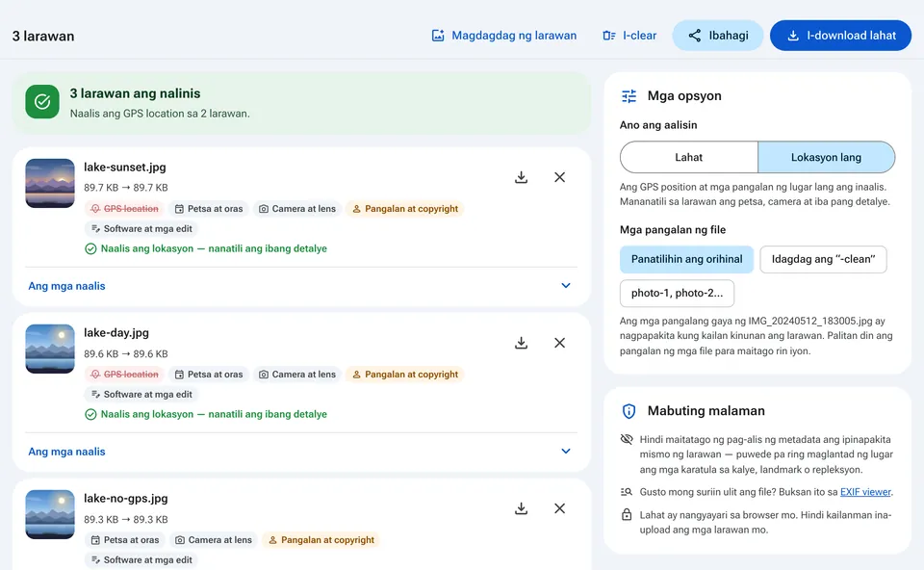Expand Ang mga naalis for lake-day.jpg
924x570 pixels.
[301, 452]
